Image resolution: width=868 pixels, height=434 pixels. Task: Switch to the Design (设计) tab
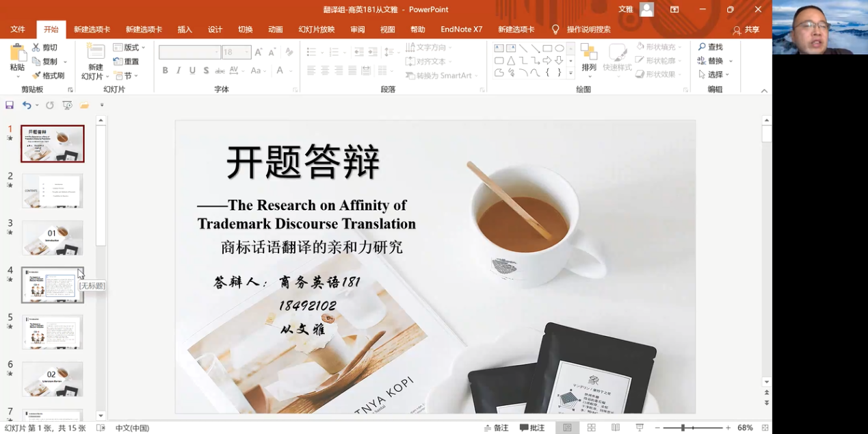point(215,29)
